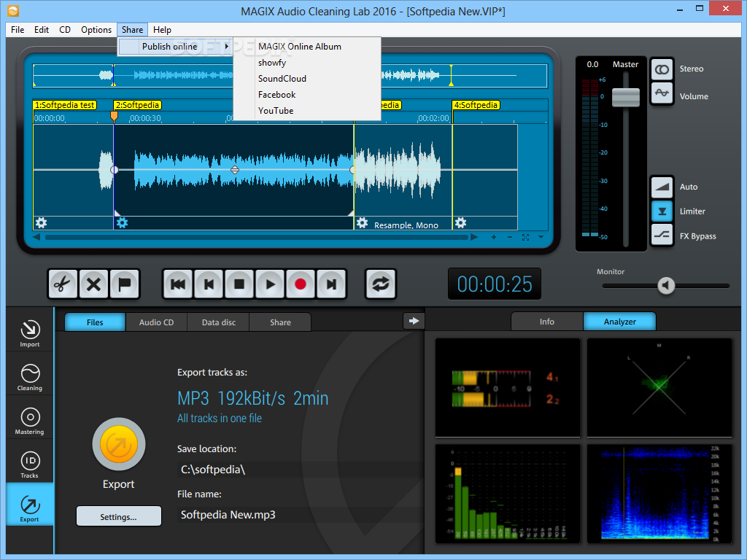Open the zoom options dropdown arrow

click(541, 237)
